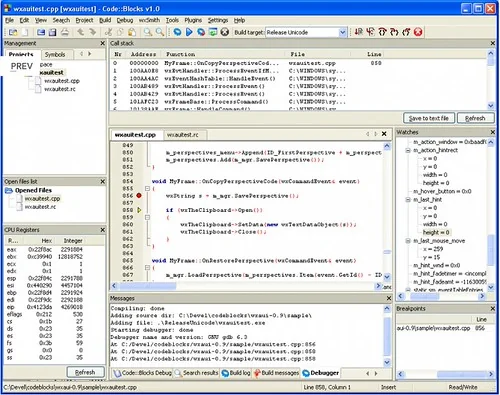500x395 pixels.
Task: Click Refresh in the CPU Registers panel
Action: coord(85,372)
